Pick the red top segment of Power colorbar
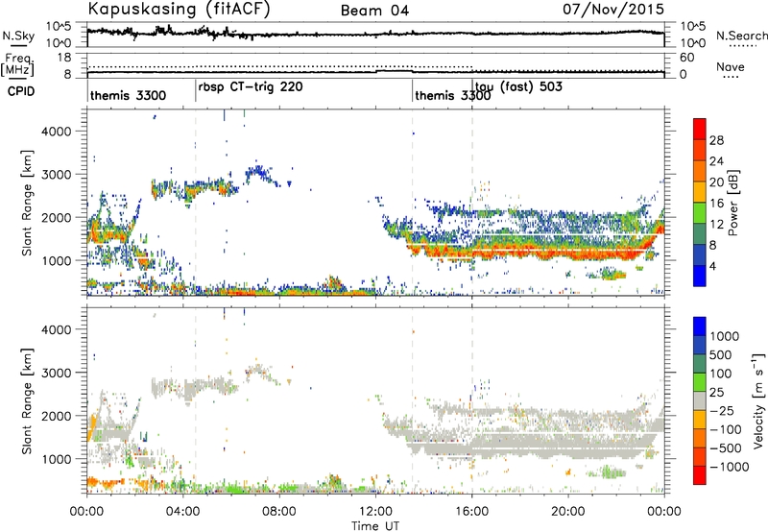The height and width of the screenshot is (532, 768). [x=700, y=130]
